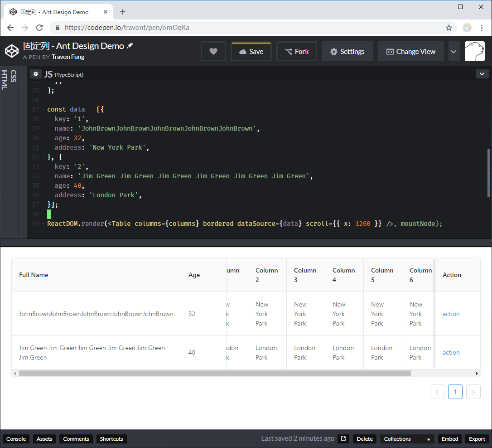Click the bookmark star in the address bar
The height and width of the screenshot is (448, 492).
click(449, 28)
